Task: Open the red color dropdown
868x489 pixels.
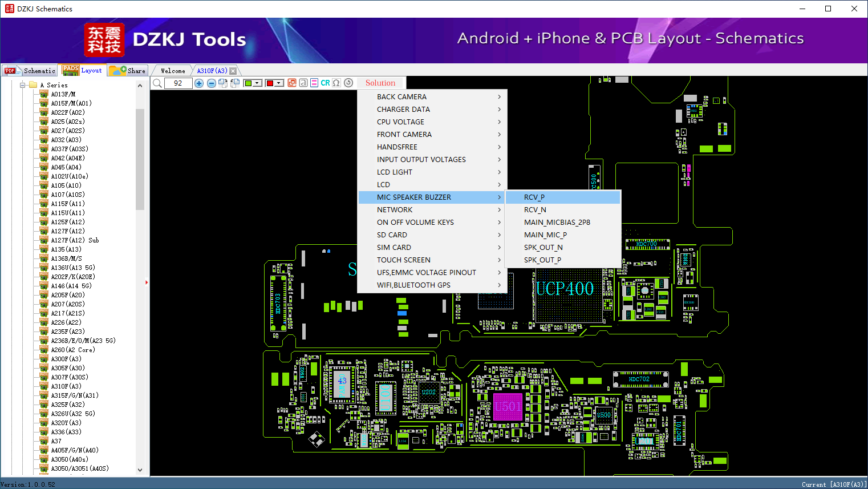Action: 279,83
